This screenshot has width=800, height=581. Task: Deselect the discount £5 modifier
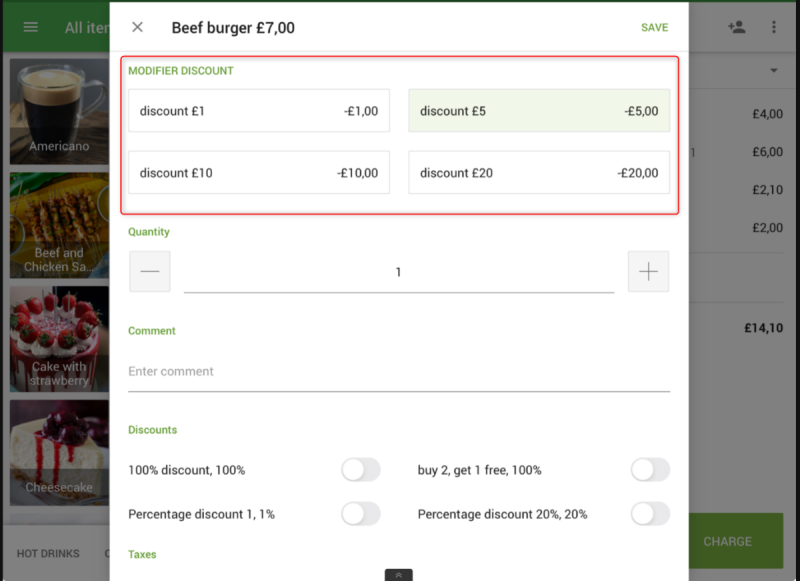coord(539,111)
